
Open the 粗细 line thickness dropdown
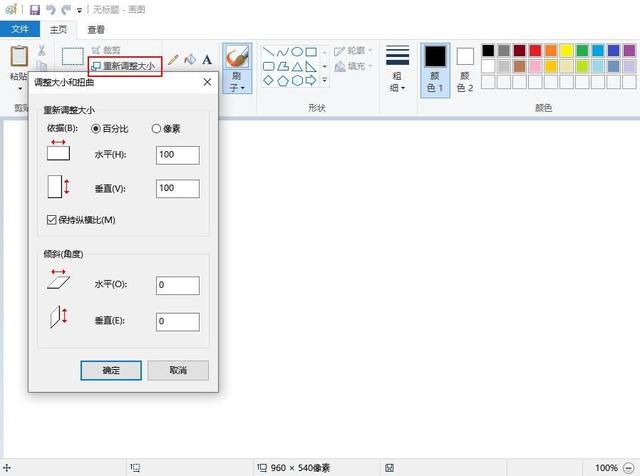(397, 69)
